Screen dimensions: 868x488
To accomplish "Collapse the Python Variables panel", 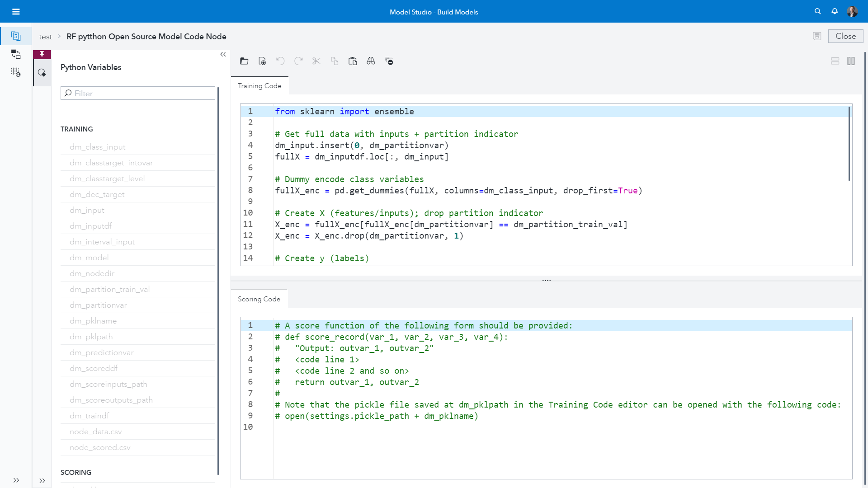I will 223,54.
